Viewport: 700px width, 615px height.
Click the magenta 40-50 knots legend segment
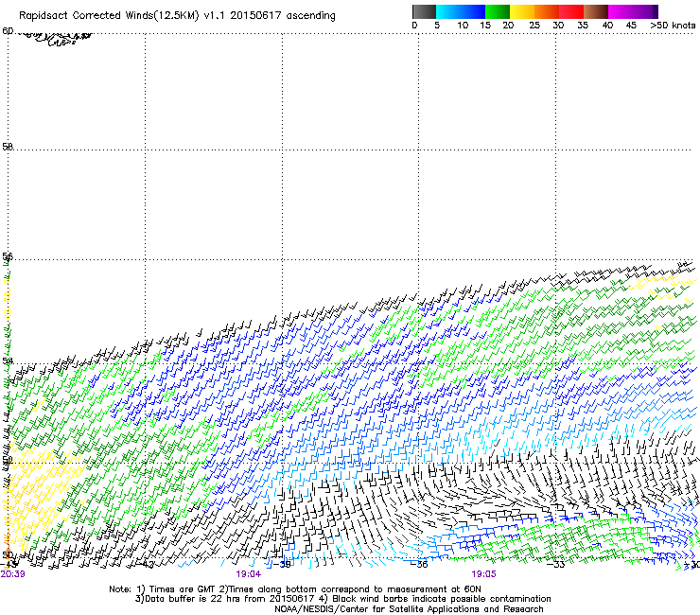tap(633, 11)
